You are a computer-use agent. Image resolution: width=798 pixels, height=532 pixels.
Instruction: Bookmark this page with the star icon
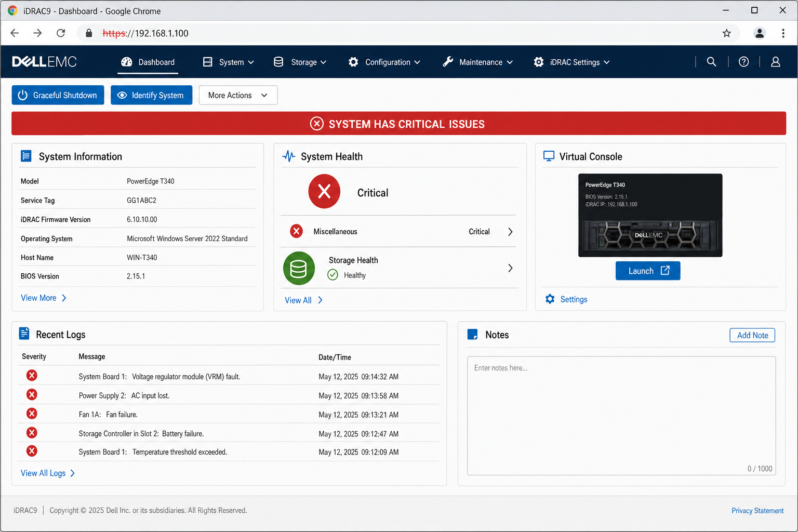(x=726, y=33)
